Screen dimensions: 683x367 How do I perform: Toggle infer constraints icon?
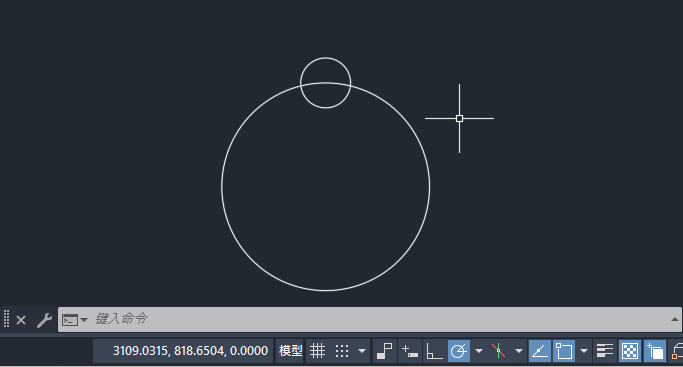(385, 351)
